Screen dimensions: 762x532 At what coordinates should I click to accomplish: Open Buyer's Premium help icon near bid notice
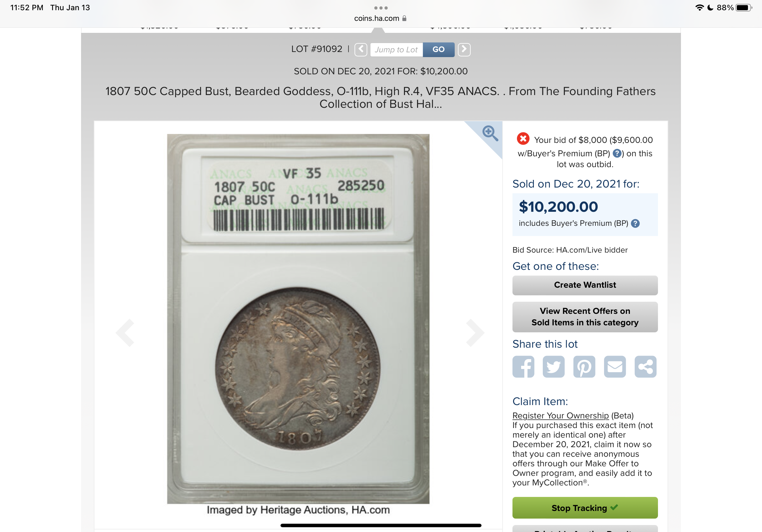[617, 153]
